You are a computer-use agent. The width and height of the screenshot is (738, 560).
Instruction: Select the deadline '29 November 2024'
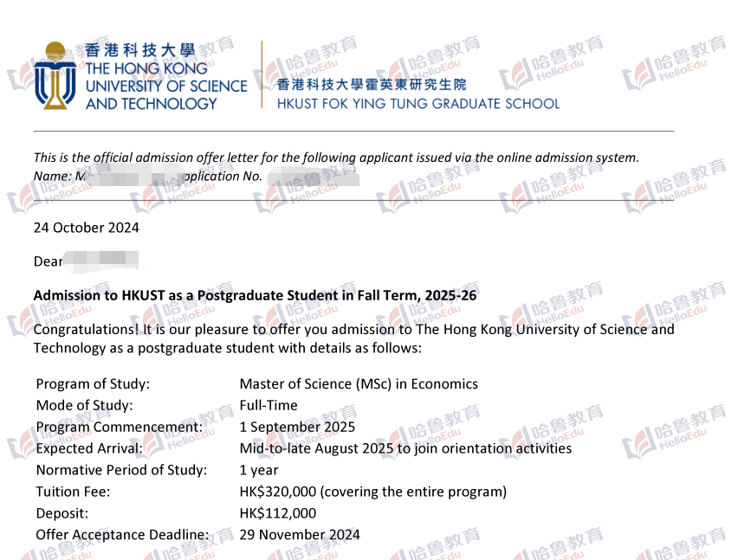click(x=300, y=535)
